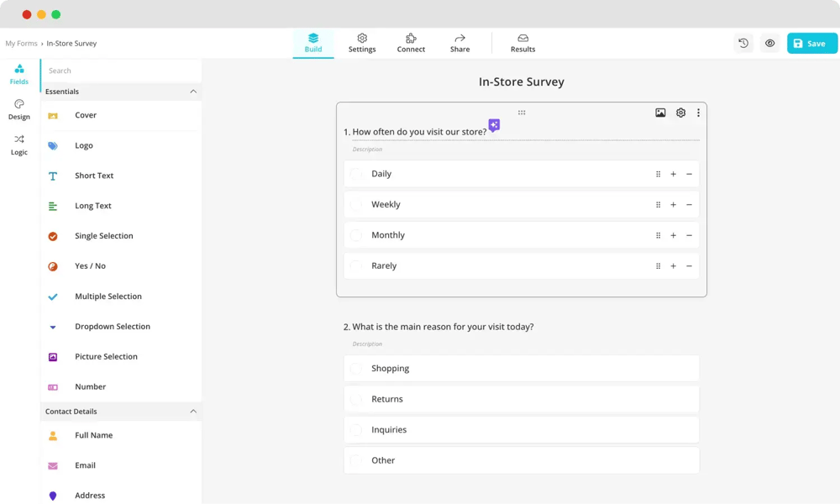Add a Dropdown Selection field
The width and height of the screenshot is (840, 504).
[x=112, y=327]
